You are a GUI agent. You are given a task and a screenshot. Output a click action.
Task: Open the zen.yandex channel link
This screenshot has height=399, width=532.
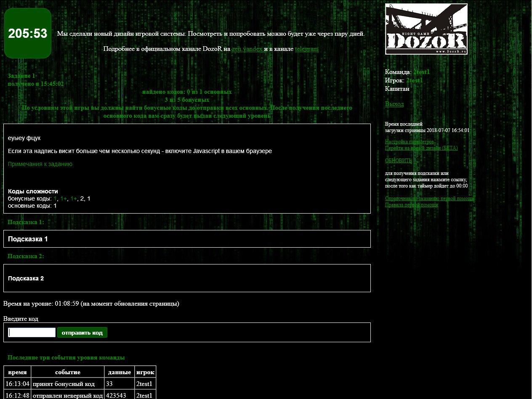click(247, 49)
